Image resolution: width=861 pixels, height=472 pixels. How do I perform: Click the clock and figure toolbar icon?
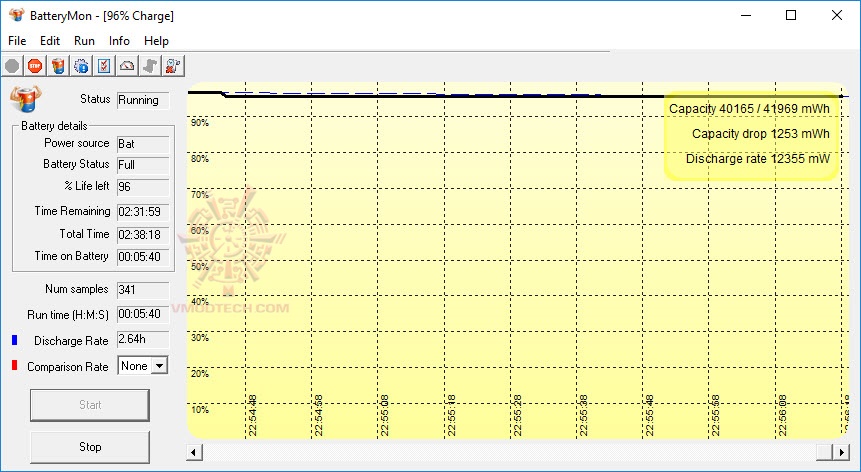tap(173, 66)
